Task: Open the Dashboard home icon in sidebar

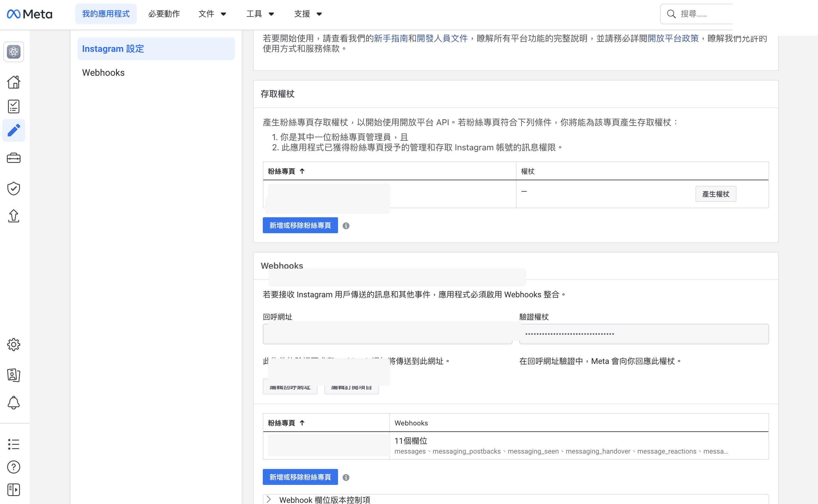Action: [x=14, y=82]
